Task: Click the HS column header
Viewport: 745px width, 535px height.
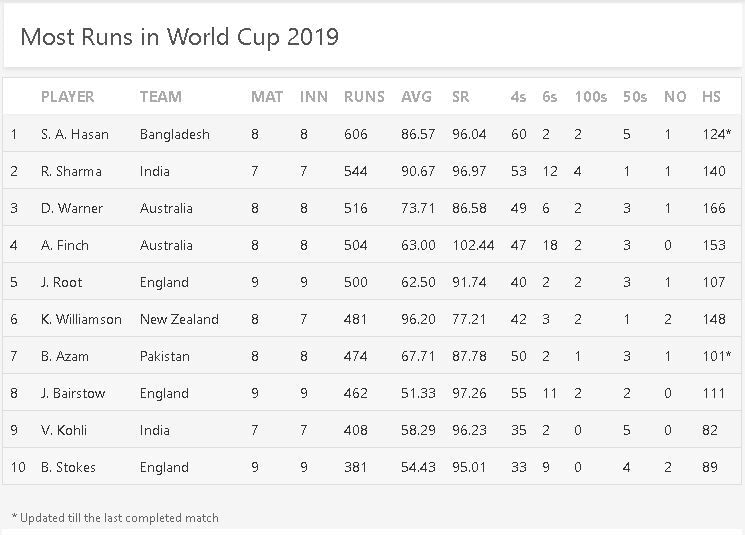Action: click(711, 97)
